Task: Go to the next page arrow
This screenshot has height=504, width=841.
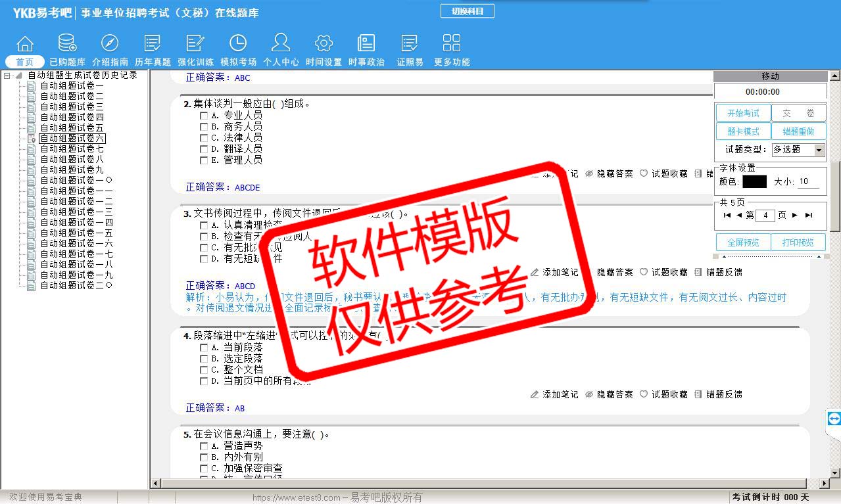Action: (794, 216)
